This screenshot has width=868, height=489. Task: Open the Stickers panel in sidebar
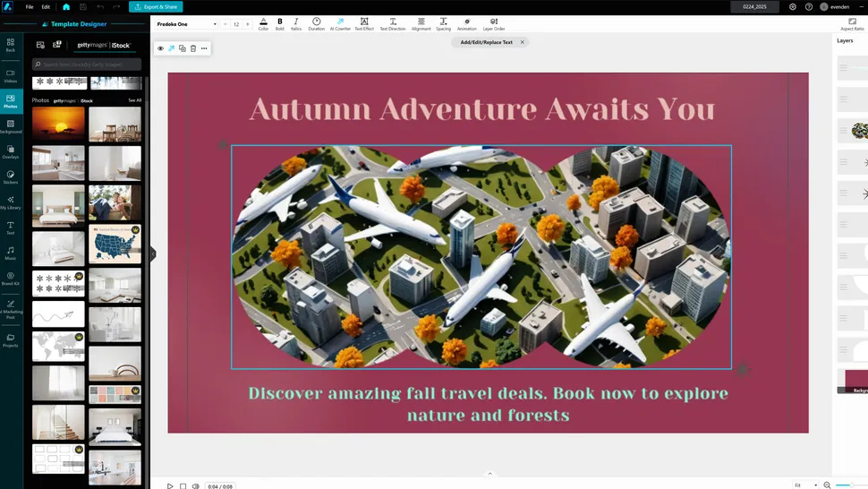pos(11,176)
